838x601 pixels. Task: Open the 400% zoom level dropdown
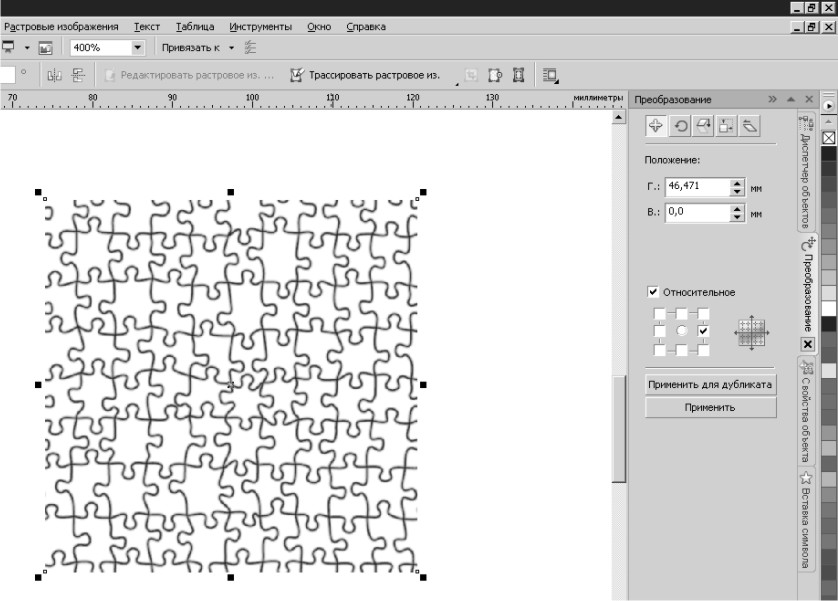point(137,48)
